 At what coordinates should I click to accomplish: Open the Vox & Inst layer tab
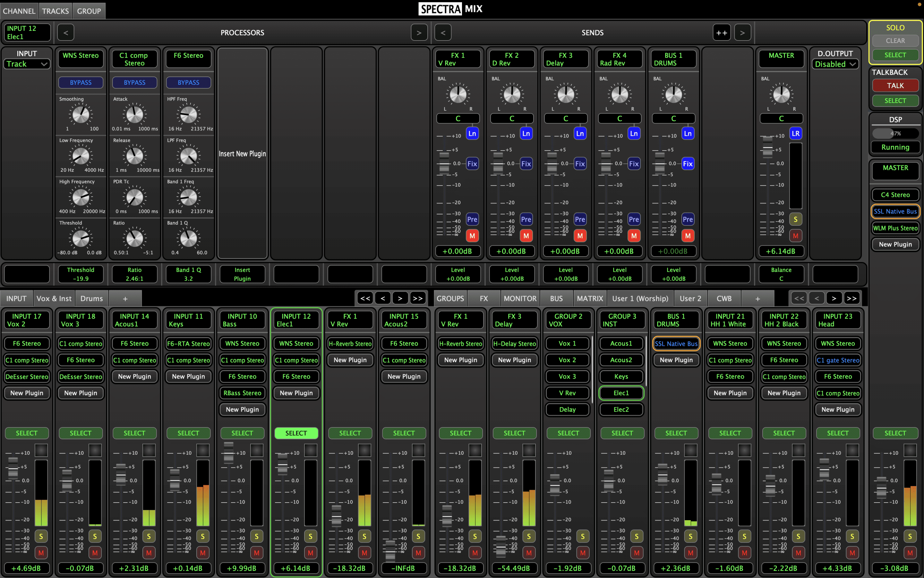tap(54, 299)
